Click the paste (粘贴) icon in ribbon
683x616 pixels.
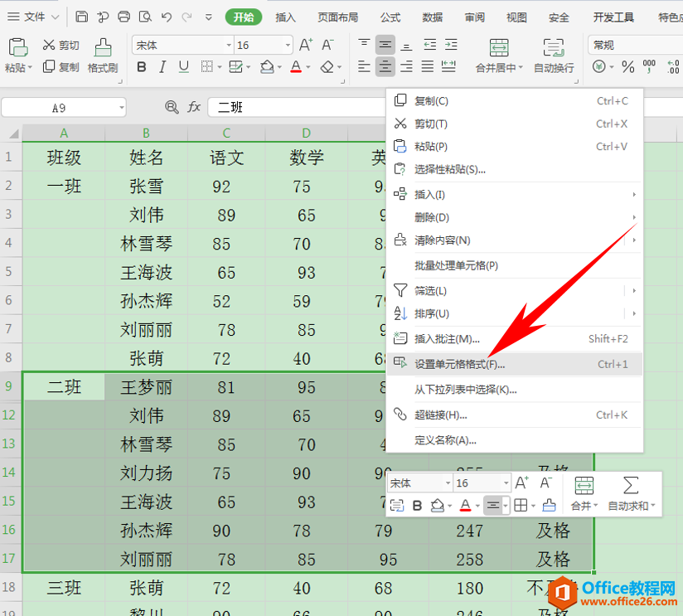[18, 47]
